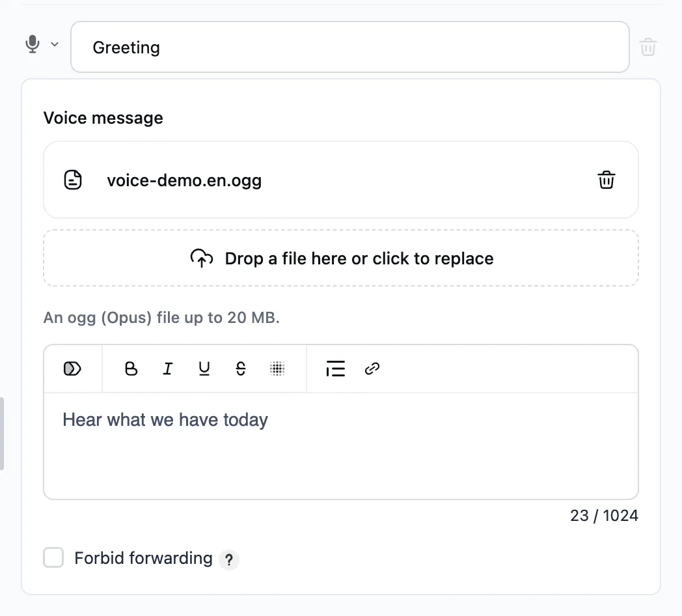This screenshot has width=682, height=616.
Task: Apply underline formatting
Action: coord(204,369)
